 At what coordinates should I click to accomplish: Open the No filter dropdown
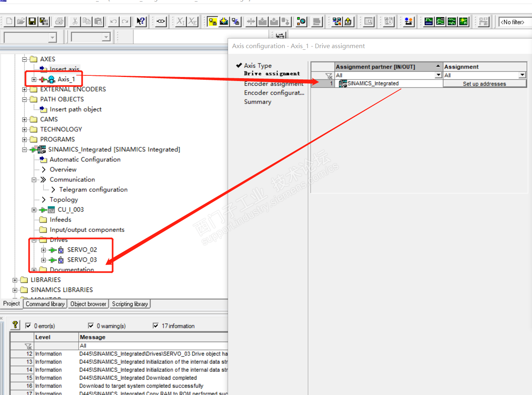(x=515, y=22)
